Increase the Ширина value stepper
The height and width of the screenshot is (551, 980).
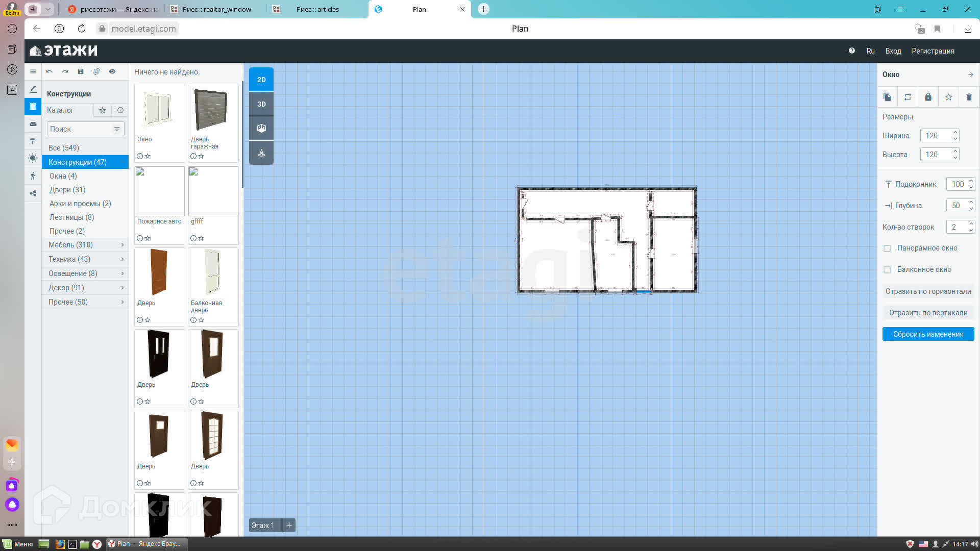tap(955, 132)
